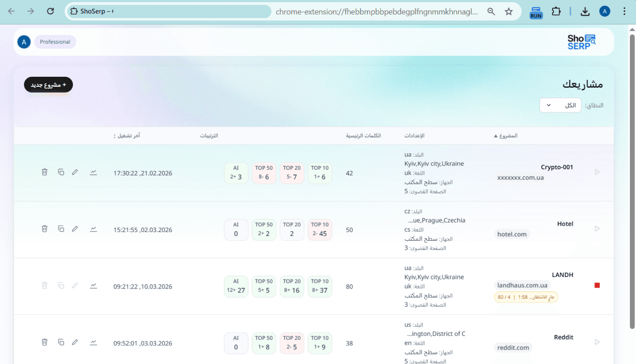The height and width of the screenshot is (364, 636).
Task: Sort by المشروع column header
Action: 506,136
